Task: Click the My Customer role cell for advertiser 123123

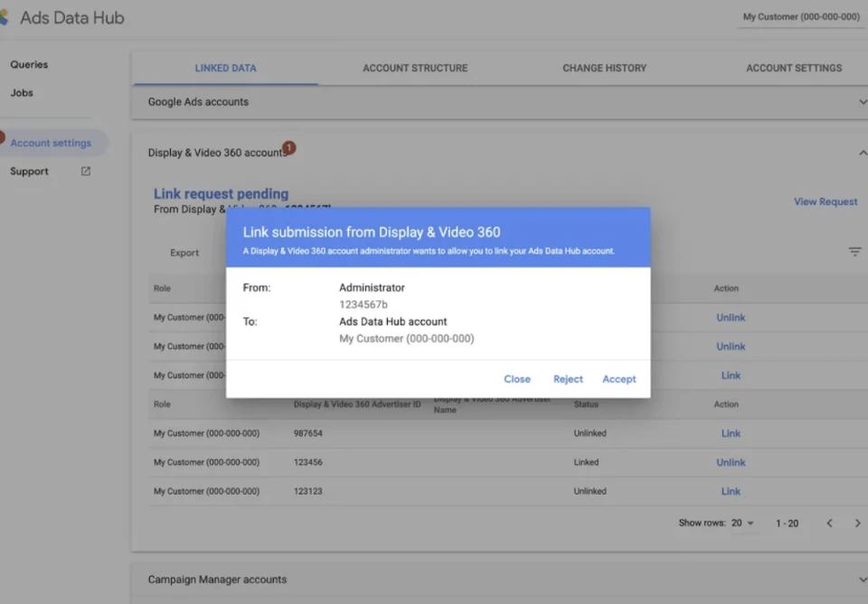Action: point(206,491)
